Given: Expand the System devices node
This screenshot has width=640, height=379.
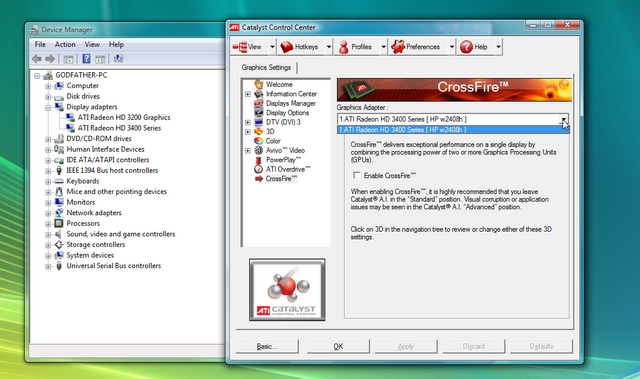Looking at the screenshot, I should pos(48,256).
